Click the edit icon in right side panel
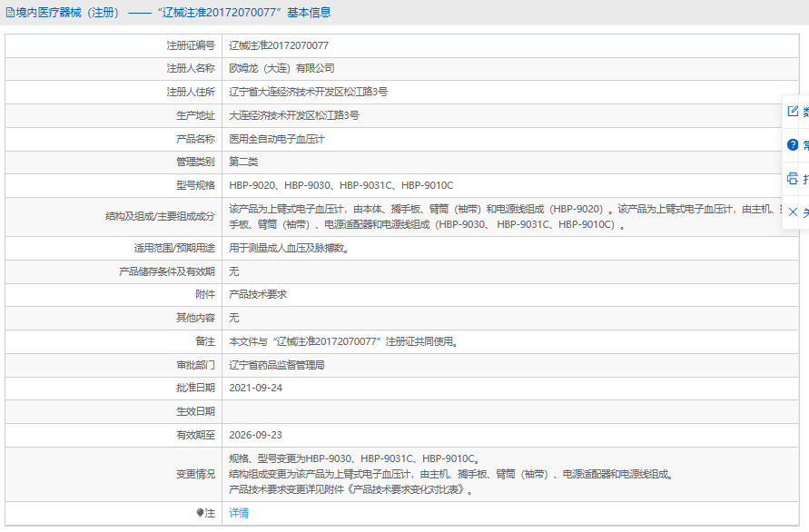 pyautogui.click(x=793, y=111)
